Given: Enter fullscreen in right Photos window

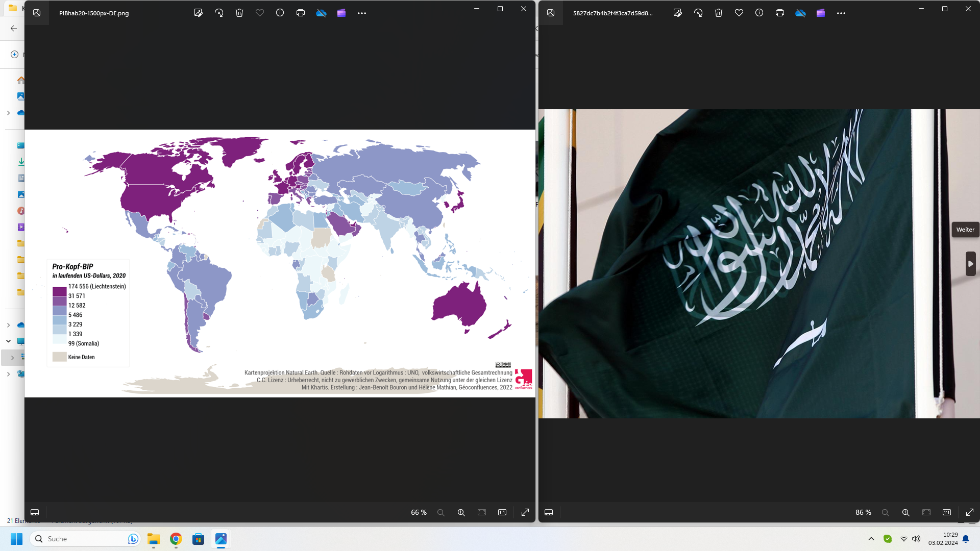Looking at the screenshot, I should point(970,512).
